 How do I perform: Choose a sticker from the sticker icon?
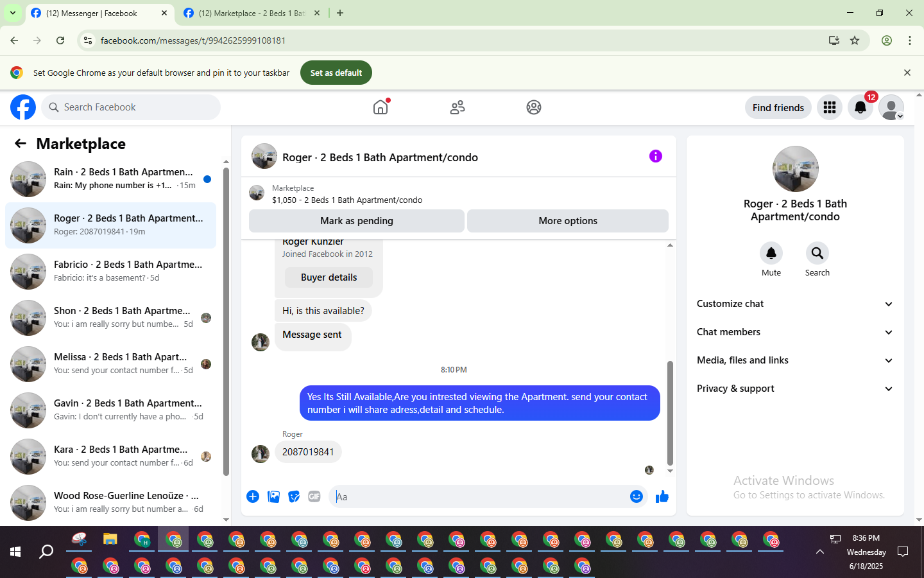pos(294,496)
